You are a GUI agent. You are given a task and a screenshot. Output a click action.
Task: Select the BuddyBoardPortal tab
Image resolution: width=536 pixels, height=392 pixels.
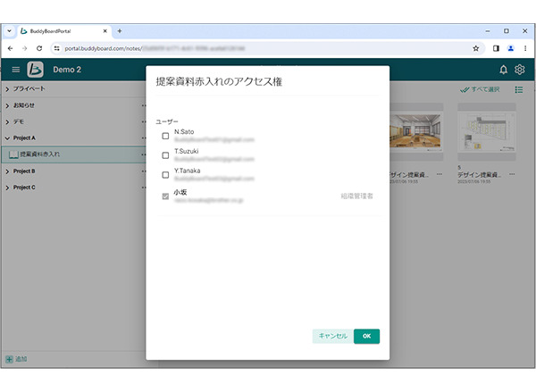[x=64, y=31]
